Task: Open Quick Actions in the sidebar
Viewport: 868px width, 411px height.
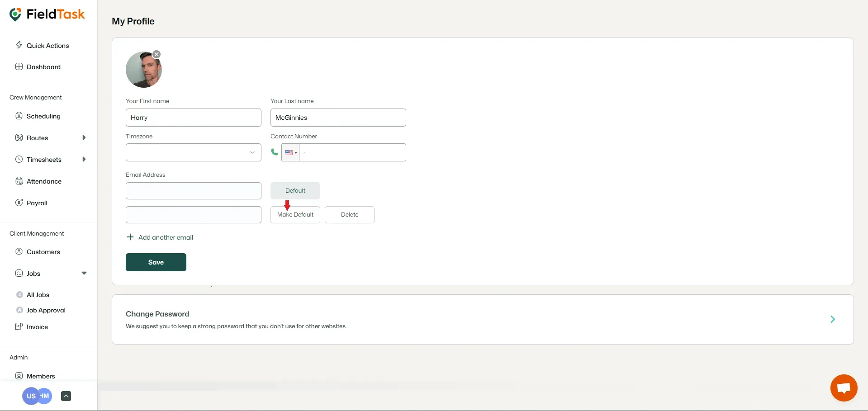Action: (47, 45)
